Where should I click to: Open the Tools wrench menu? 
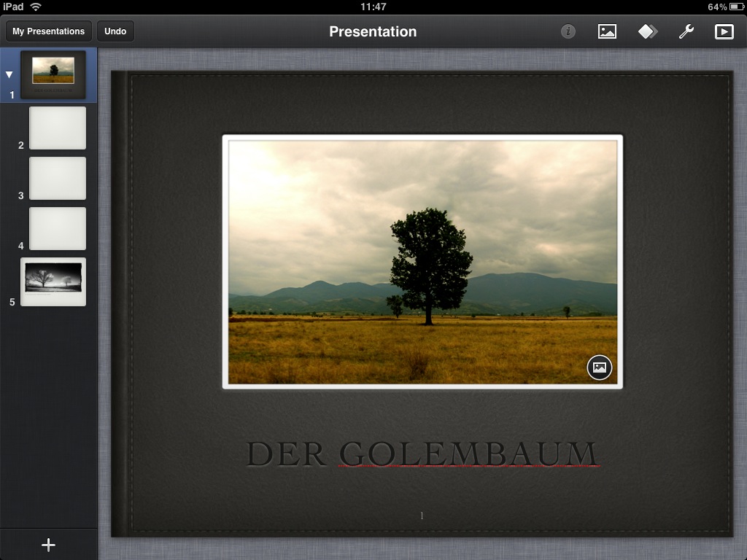click(x=686, y=31)
